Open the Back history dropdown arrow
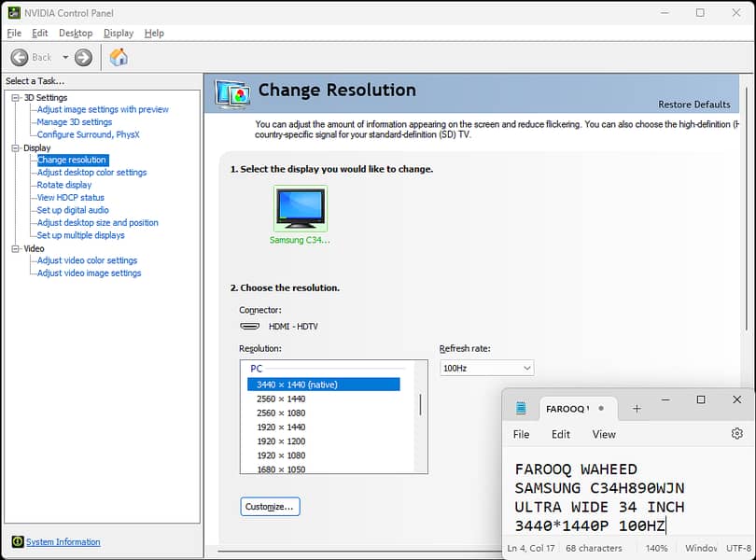The height and width of the screenshot is (560, 756). [65, 57]
